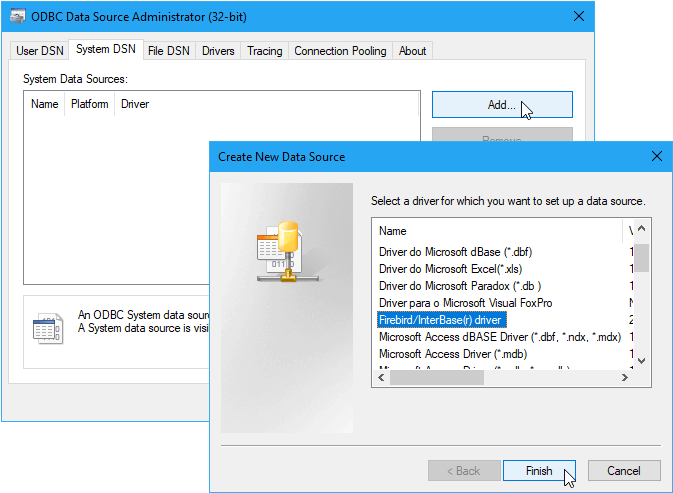Select Microsoft Access Driver (*.mdb)
Screen dimensions: 673x493
(453, 353)
